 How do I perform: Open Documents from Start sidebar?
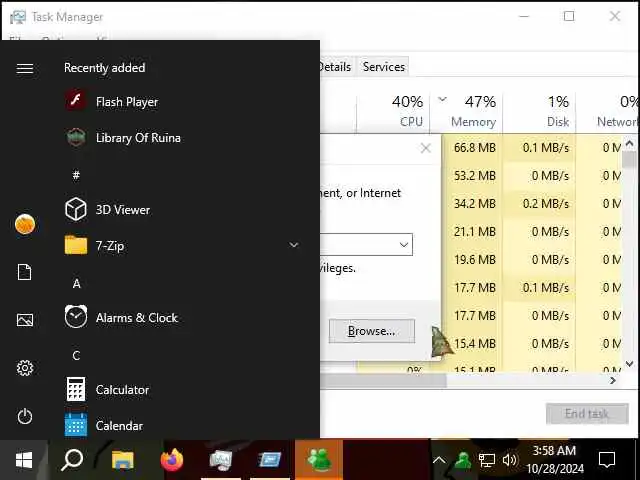tap(25, 272)
